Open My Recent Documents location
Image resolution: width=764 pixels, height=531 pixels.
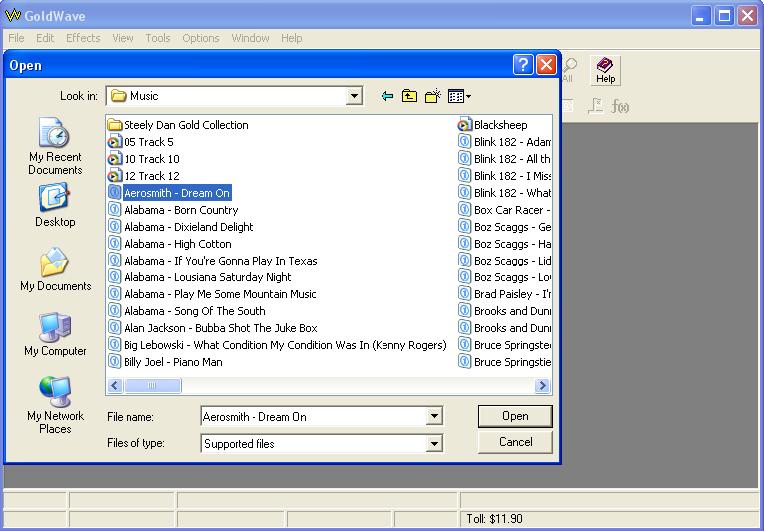click(55, 145)
